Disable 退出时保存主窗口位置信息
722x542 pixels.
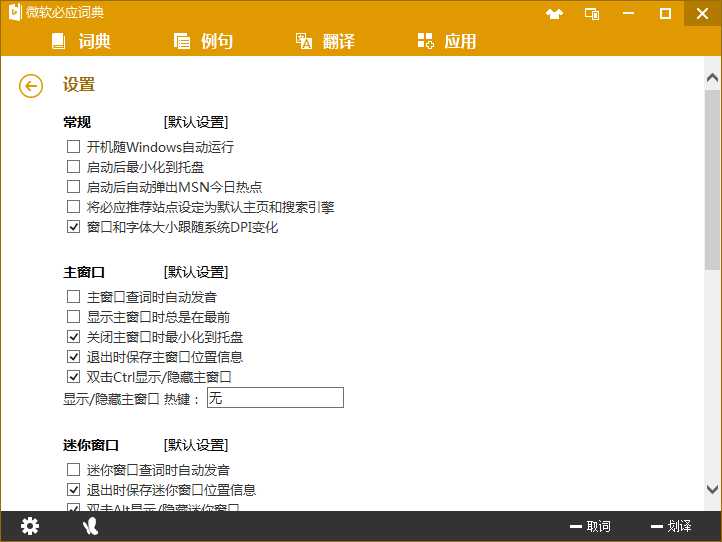coord(74,356)
